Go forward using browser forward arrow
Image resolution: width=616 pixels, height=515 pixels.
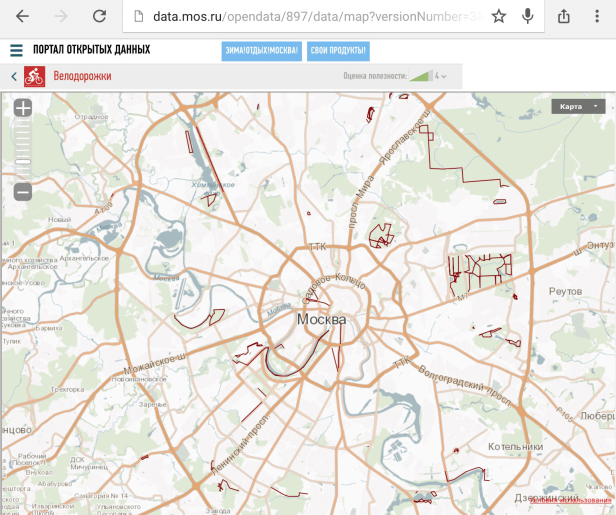pyautogui.click(x=61, y=16)
